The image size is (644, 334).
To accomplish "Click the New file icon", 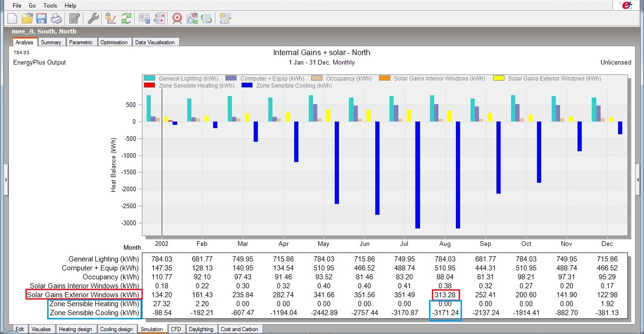I will point(12,18).
